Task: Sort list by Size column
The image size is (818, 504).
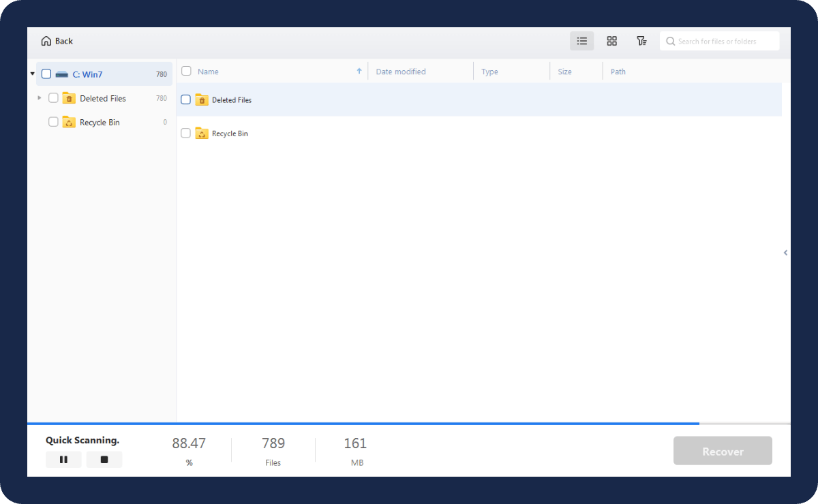Action: pyautogui.click(x=564, y=72)
